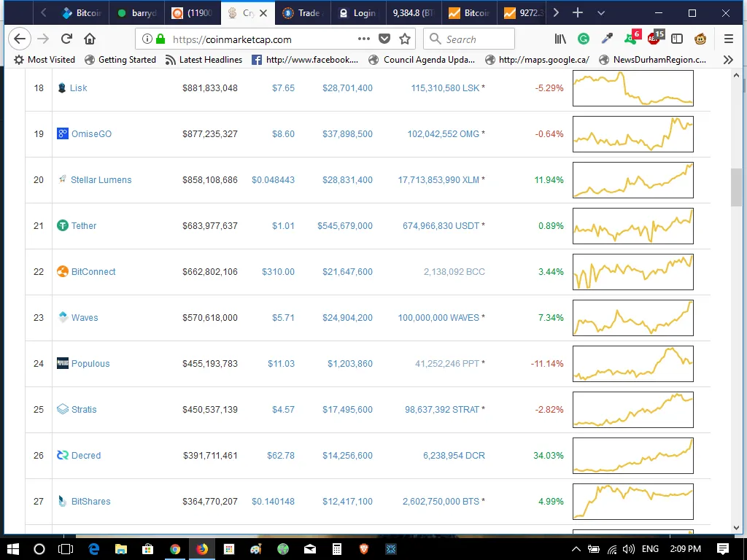Click Stellar supply 17,713,853,990 XLM

click(x=438, y=180)
